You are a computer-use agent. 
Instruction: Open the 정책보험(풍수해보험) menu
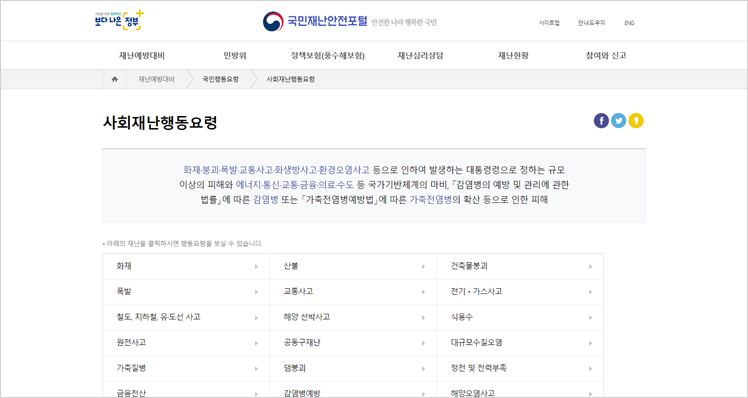click(328, 56)
